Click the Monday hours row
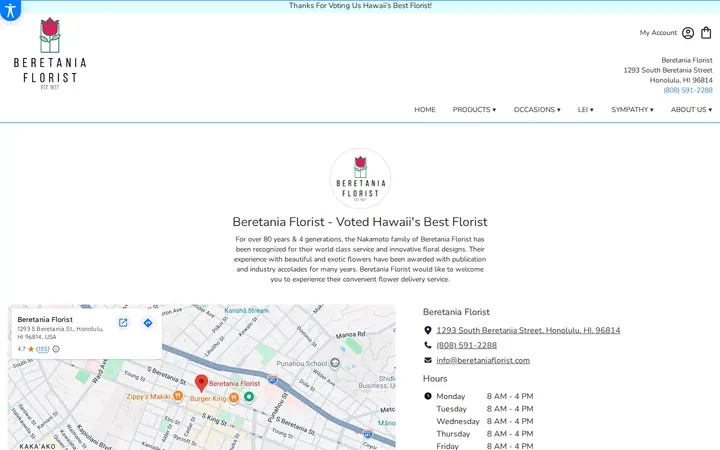The width and height of the screenshot is (720, 450). point(484,396)
